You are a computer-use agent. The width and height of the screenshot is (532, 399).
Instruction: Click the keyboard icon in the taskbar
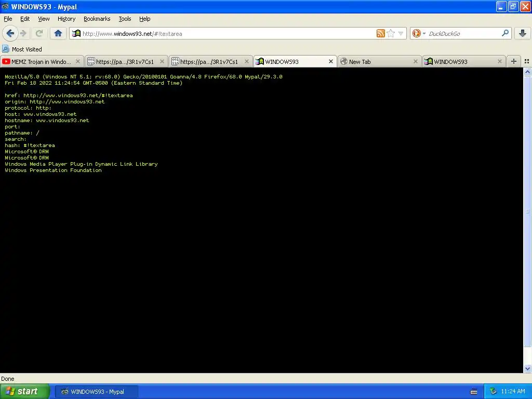(474, 392)
